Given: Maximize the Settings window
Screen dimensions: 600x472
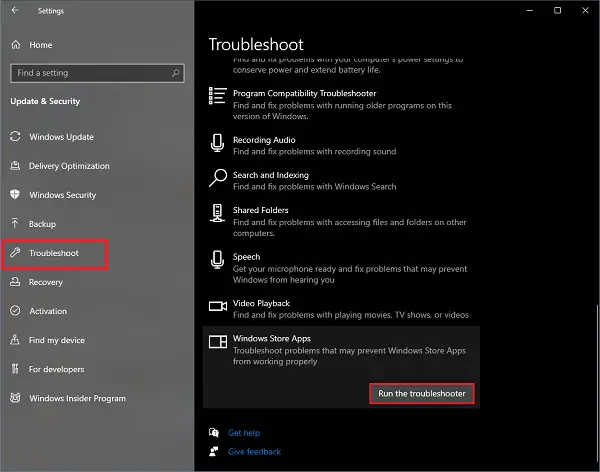Looking at the screenshot, I should (558, 11).
